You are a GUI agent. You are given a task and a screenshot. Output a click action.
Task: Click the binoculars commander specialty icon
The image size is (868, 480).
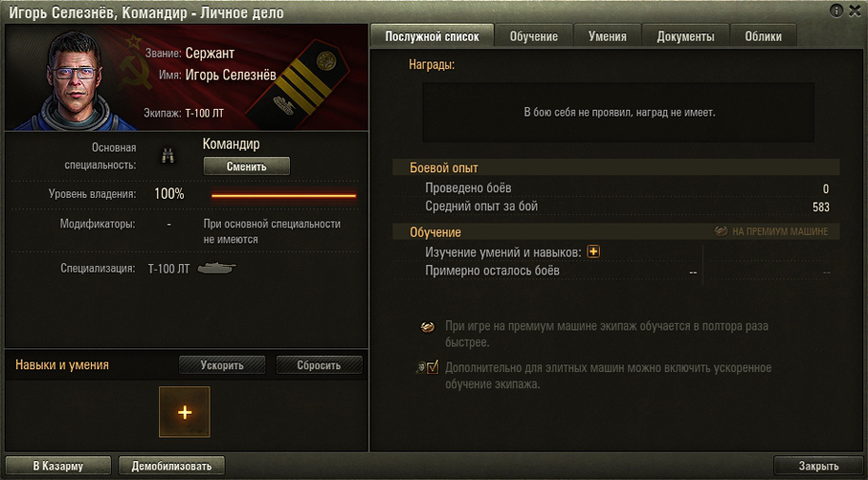[169, 156]
